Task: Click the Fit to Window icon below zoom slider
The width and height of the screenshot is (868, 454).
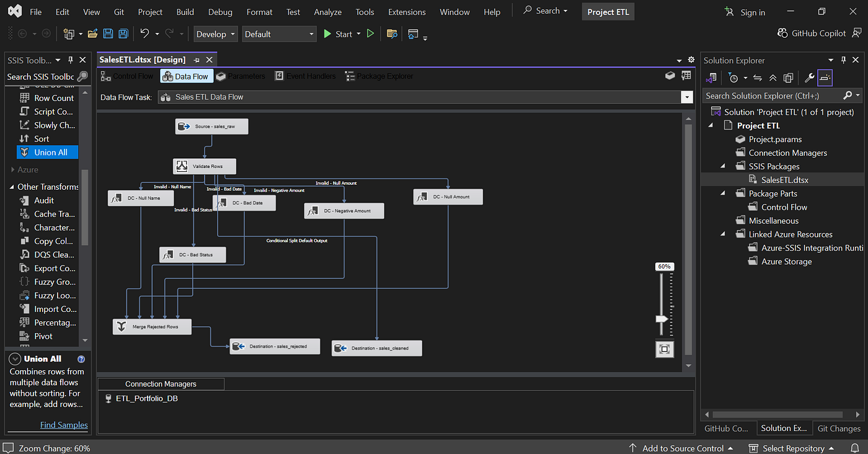Action: (665, 349)
